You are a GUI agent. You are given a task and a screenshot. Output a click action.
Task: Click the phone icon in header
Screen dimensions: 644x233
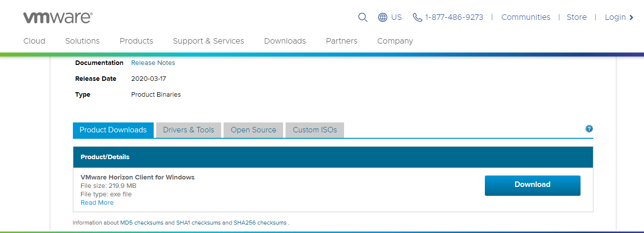tap(417, 17)
